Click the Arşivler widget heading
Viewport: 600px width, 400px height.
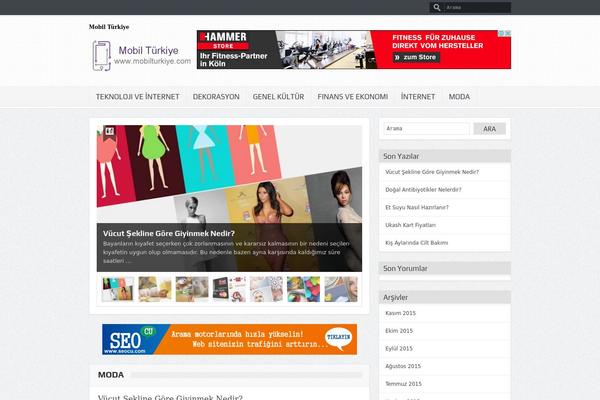click(395, 297)
